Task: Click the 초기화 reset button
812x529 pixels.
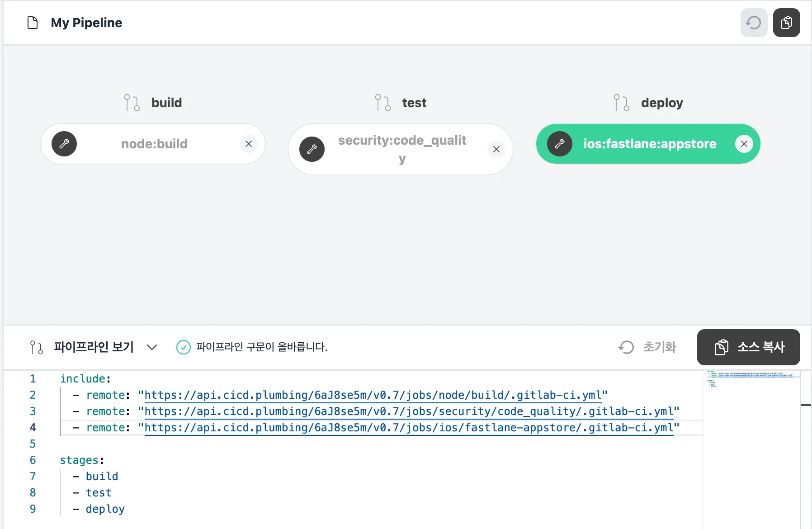Action: coord(647,347)
